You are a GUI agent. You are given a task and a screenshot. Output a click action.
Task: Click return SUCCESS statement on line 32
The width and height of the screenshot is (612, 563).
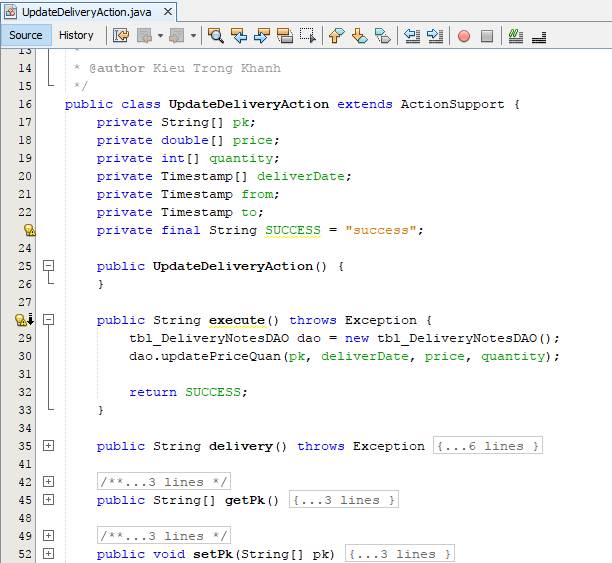[188, 392]
